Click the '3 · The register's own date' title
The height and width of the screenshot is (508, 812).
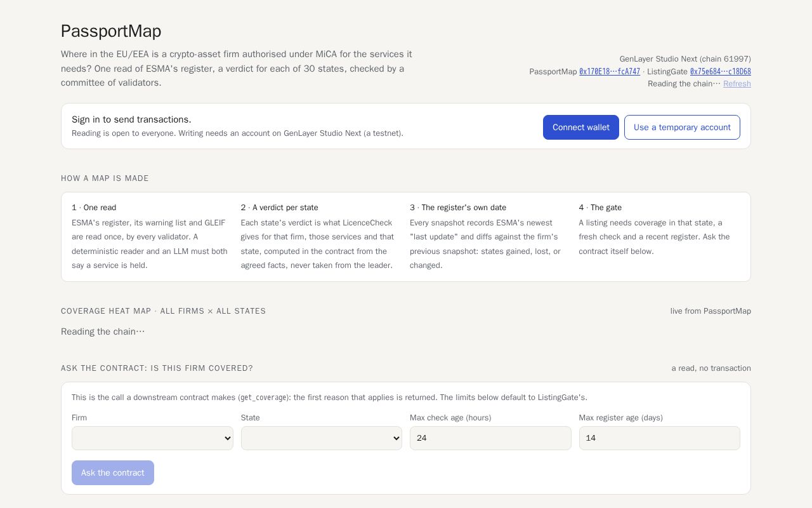point(458,208)
